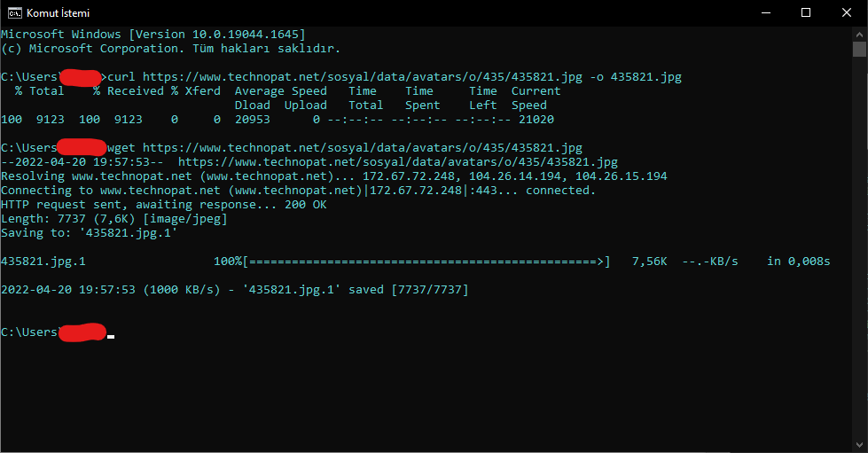
Task: Click the 'Length: 7737 (7,6K) [image/jpeg]' line
Action: point(113,219)
